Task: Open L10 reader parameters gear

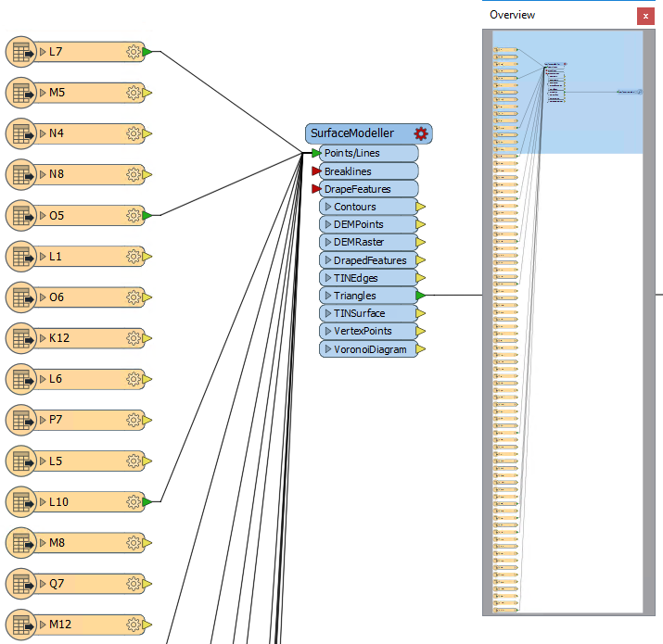Action: (x=134, y=502)
